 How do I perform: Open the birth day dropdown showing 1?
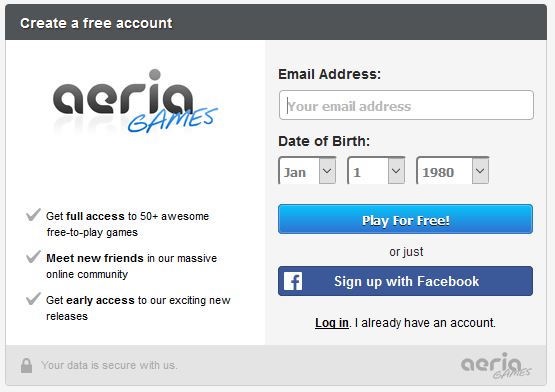(376, 171)
